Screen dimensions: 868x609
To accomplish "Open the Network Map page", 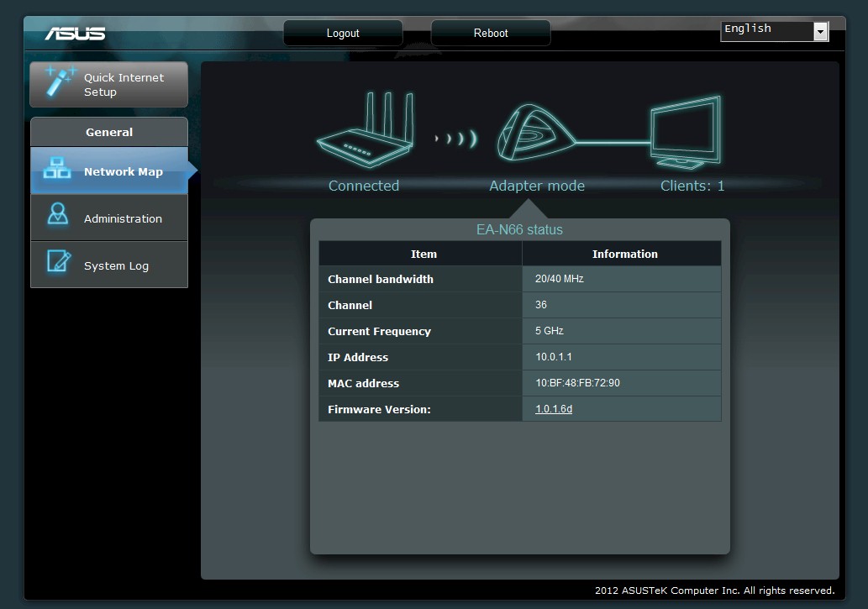I will 109,171.
